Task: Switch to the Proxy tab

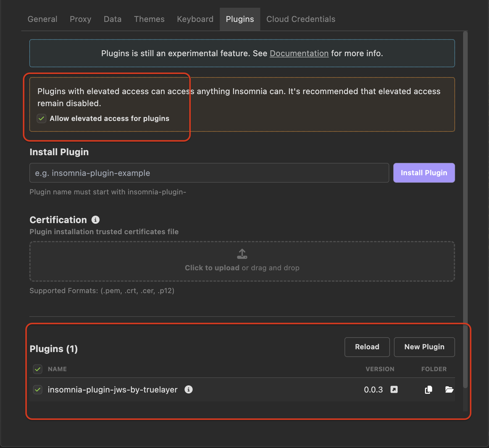Action: 80,19
